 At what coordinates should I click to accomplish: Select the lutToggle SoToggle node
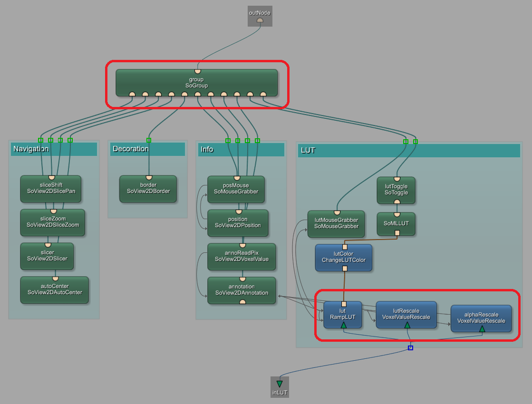pyautogui.click(x=396, y=190)
